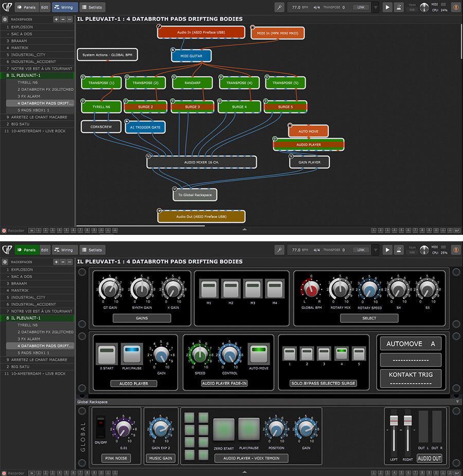The width and height of the screenshot is (463, 476).
Task: Select variation 3 FX ALARM in the Panels window
Action: (40, 339)
